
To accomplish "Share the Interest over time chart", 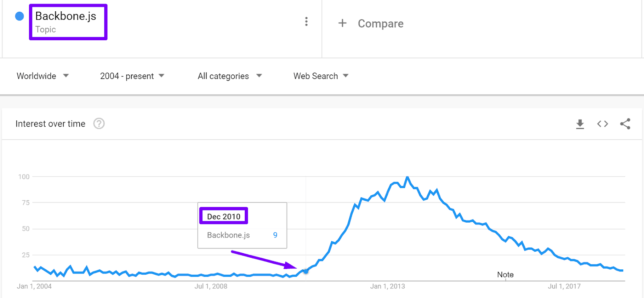I will click(625, 124).
